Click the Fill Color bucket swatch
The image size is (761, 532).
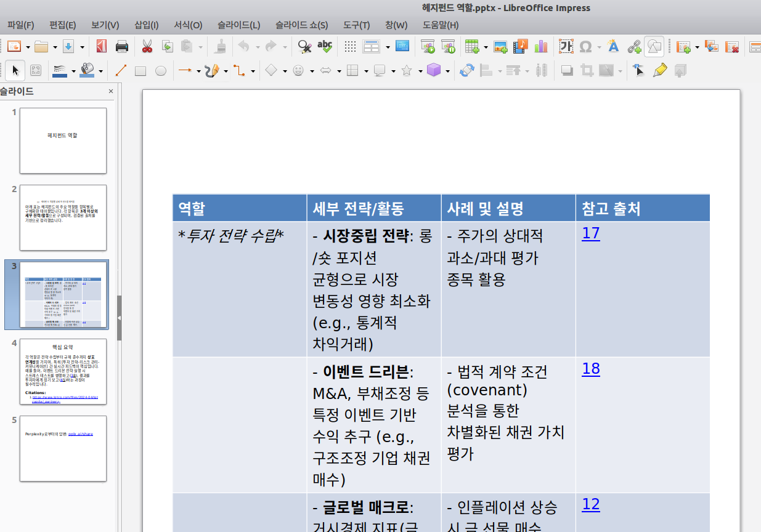pyautogui.click(x=87, y=71)
